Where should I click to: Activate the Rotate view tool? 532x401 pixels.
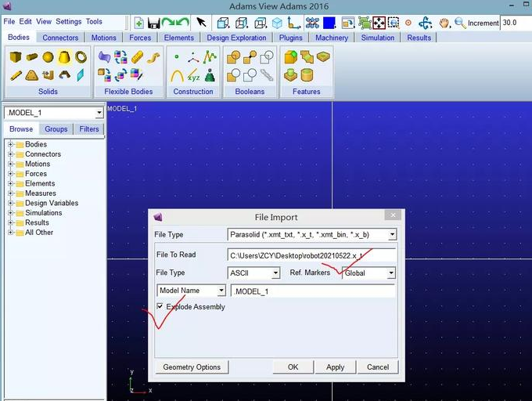[425, 23]
